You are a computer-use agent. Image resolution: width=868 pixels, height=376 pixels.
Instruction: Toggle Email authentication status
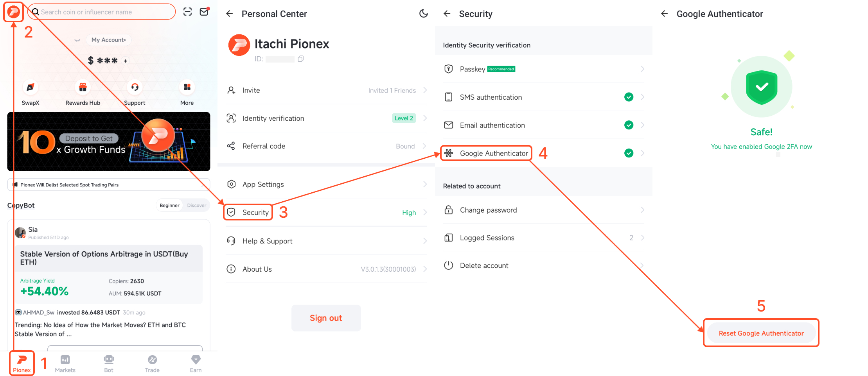tap(629, 125)
